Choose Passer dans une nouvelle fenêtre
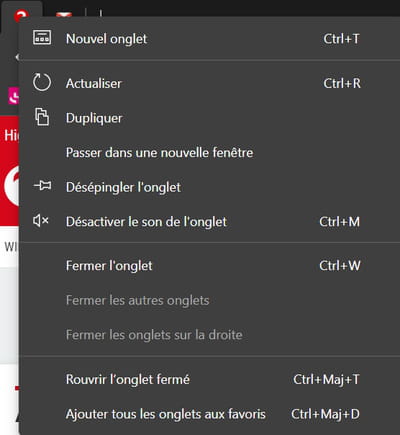Screen dimensions: 400x435 (159, 153)
